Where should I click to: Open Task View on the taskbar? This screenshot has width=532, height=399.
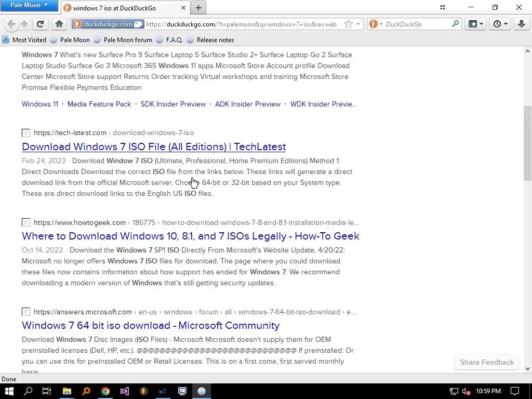point(46,391)
